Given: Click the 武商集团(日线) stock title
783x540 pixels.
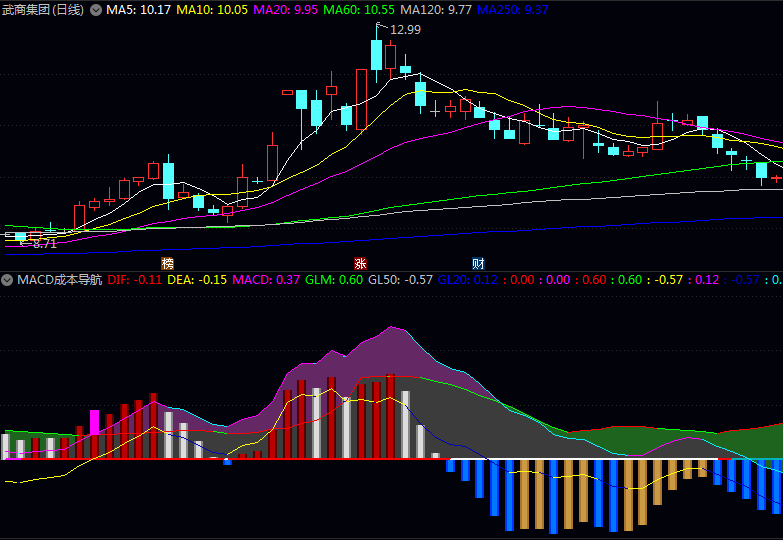Looking at the screenshot, I should point(43,10).
